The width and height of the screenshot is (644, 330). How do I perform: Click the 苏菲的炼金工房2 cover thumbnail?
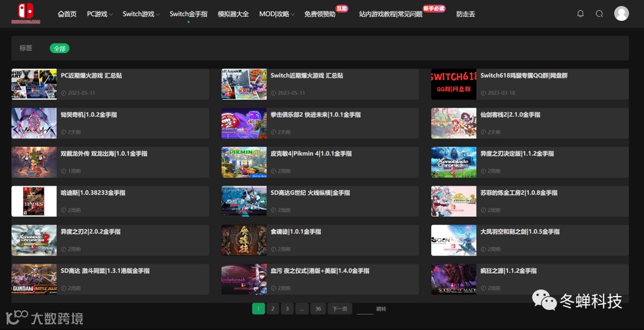coord(454,201)
